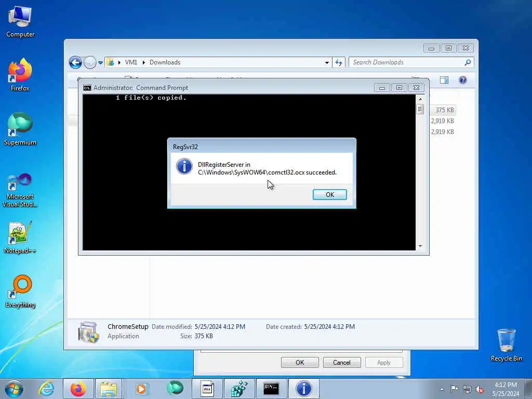Click OK in the RegSvr32 dialog
The image size is (532, 399).
[x=329, y=194]
